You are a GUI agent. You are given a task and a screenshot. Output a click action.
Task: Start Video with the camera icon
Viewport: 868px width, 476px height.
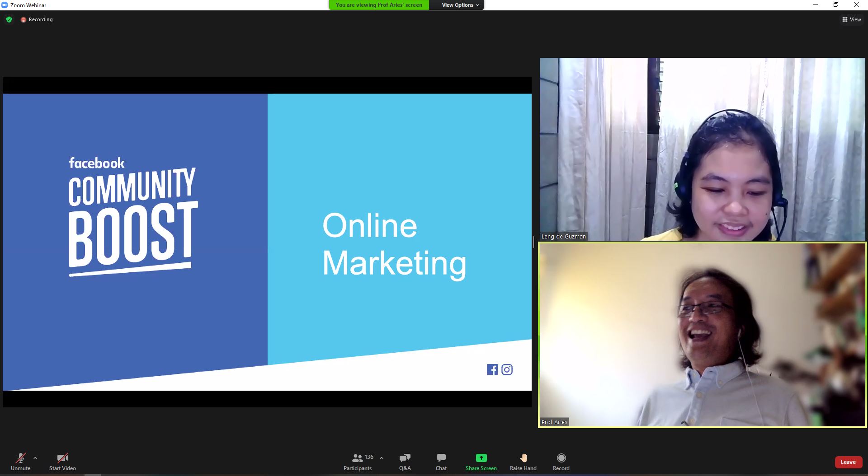(62, 462)
